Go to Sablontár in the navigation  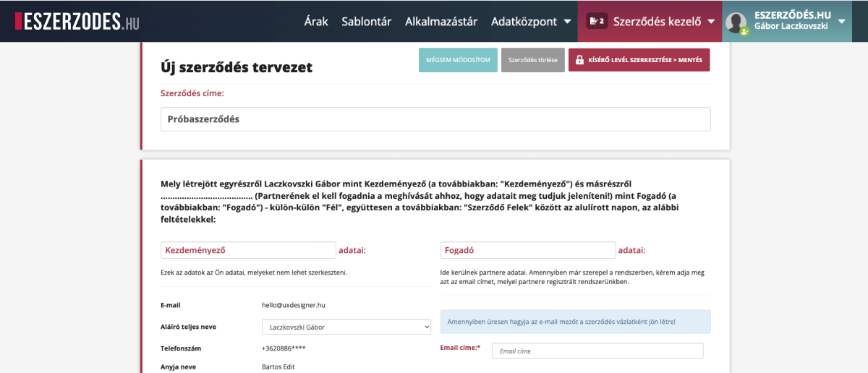366,21
